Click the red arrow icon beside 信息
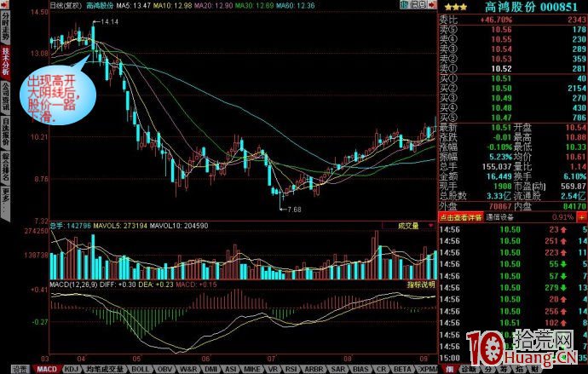Viewport: 588px width, 374px height. pos(432,5)
